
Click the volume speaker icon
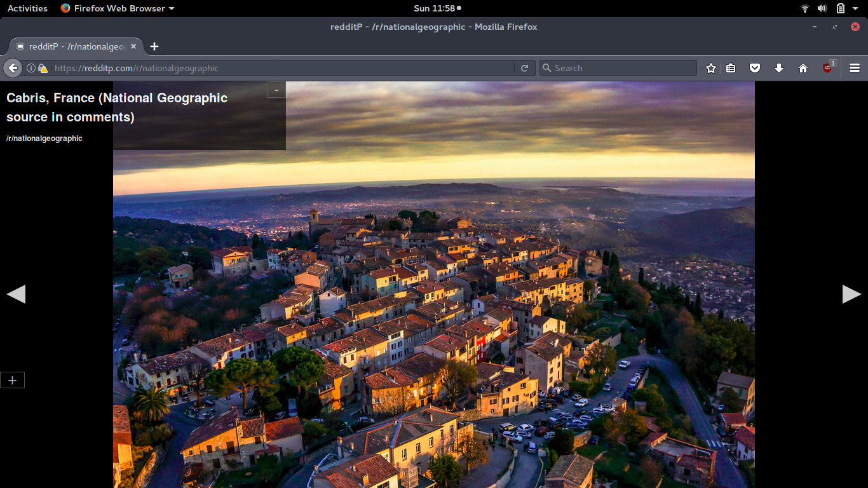click(822, 8)
